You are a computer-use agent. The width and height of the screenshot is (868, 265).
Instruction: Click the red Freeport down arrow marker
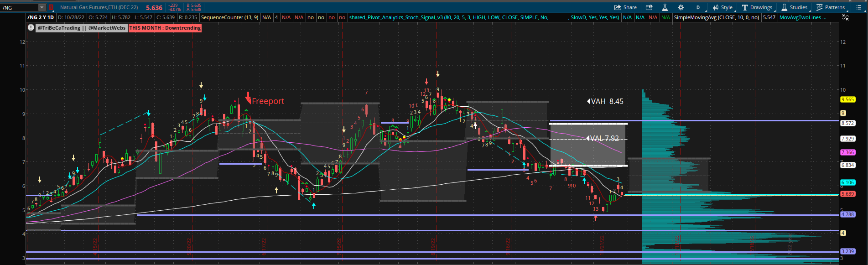248,97
